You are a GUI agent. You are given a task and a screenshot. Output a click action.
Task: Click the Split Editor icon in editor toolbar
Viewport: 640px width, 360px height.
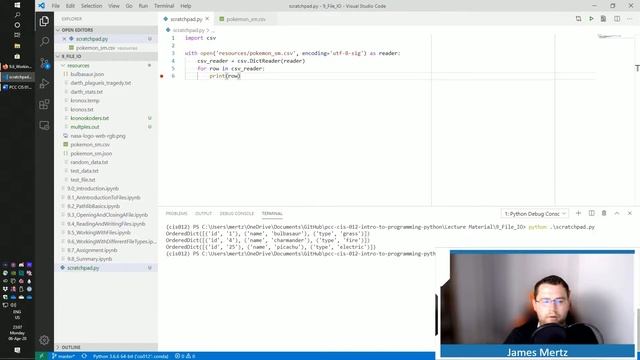tap(617, 19)
